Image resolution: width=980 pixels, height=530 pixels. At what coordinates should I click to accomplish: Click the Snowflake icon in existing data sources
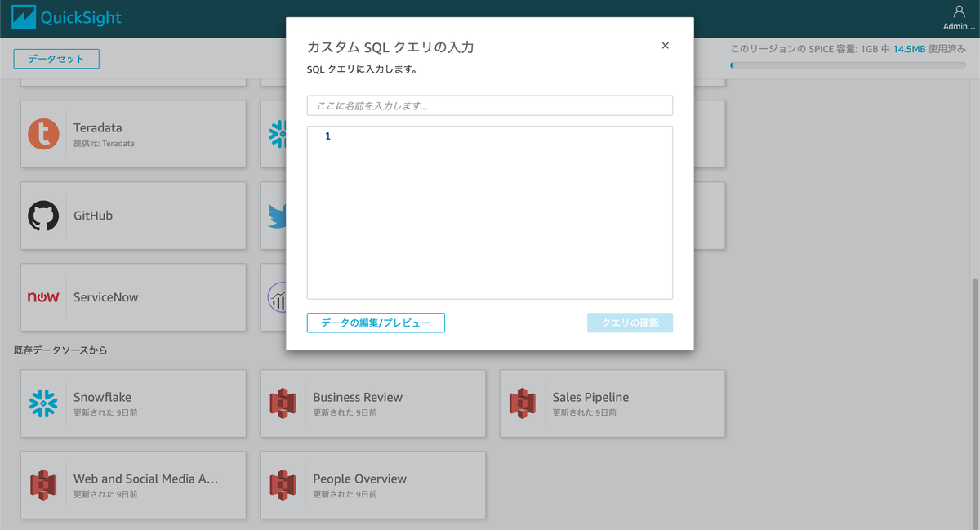[43, 403]
